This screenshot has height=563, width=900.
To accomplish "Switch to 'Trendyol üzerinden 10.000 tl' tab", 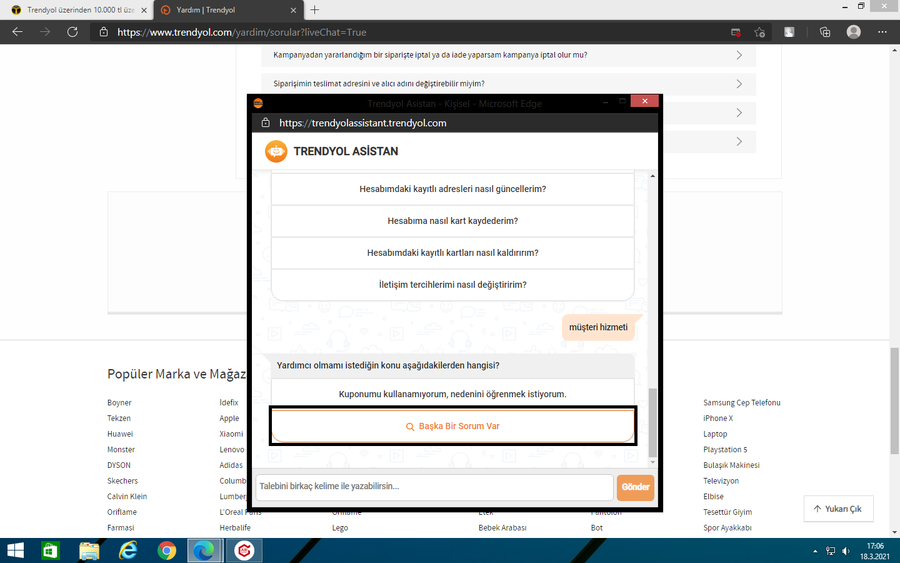I will [75, 10].
